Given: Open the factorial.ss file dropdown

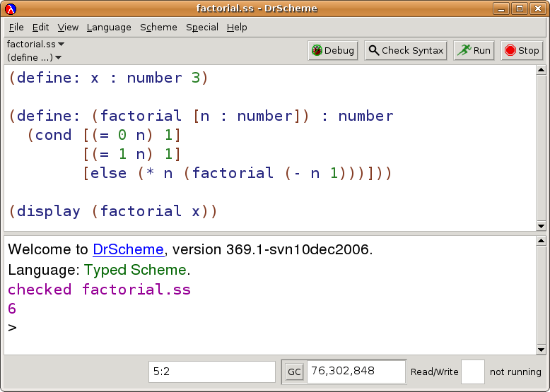Looking at the screenshot, I should [35, 44].
